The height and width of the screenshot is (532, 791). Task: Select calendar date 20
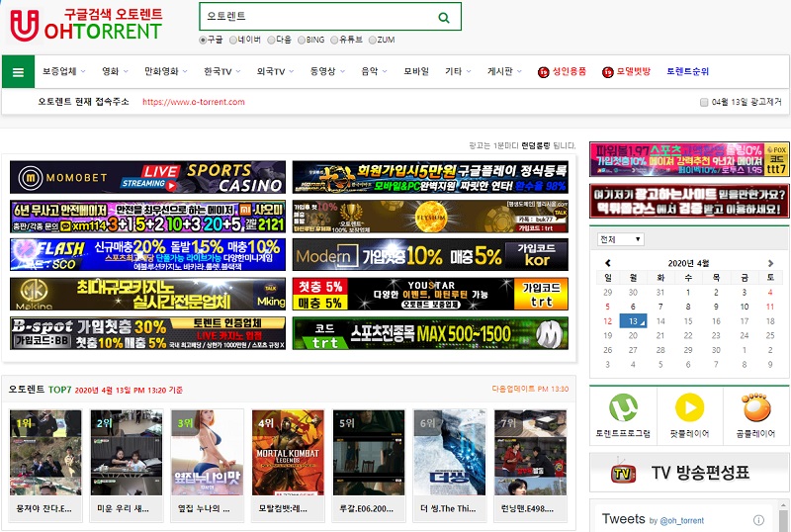(x=633, y=335)
